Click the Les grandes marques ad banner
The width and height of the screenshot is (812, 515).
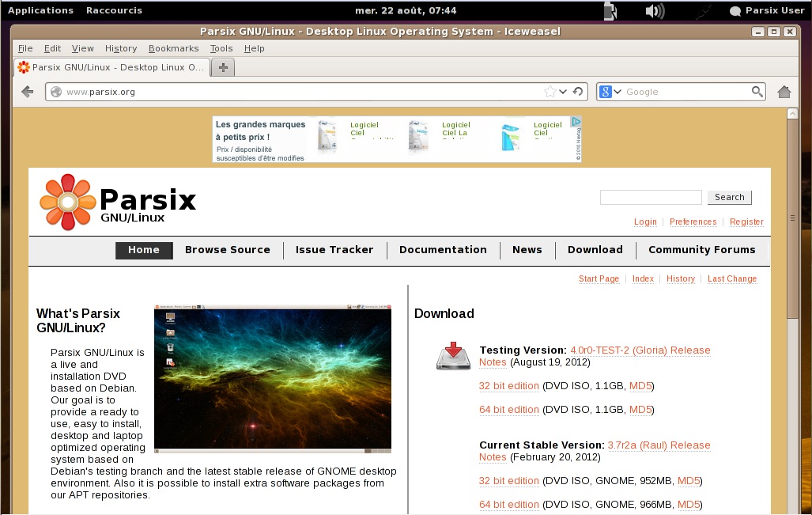point(397,139)
